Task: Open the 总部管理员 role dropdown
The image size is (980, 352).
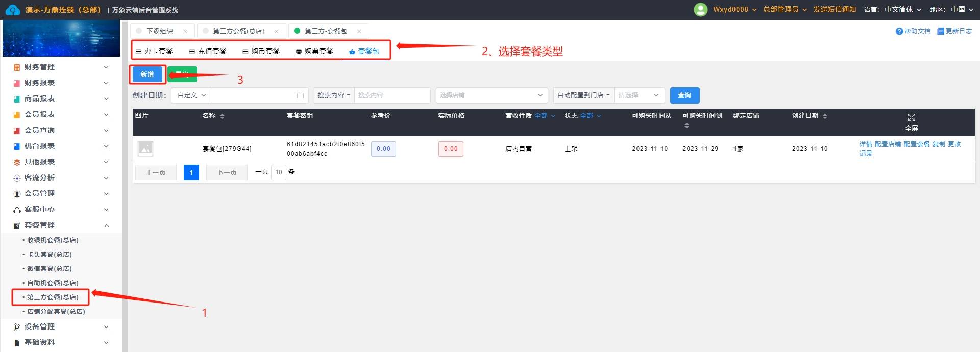Action: point(785,10)
